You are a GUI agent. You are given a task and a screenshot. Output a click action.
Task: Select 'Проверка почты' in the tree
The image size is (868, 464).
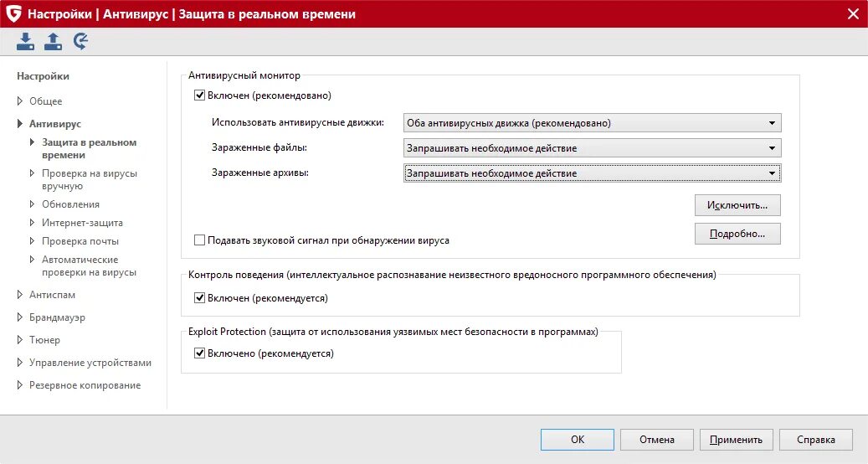point(80,241)
